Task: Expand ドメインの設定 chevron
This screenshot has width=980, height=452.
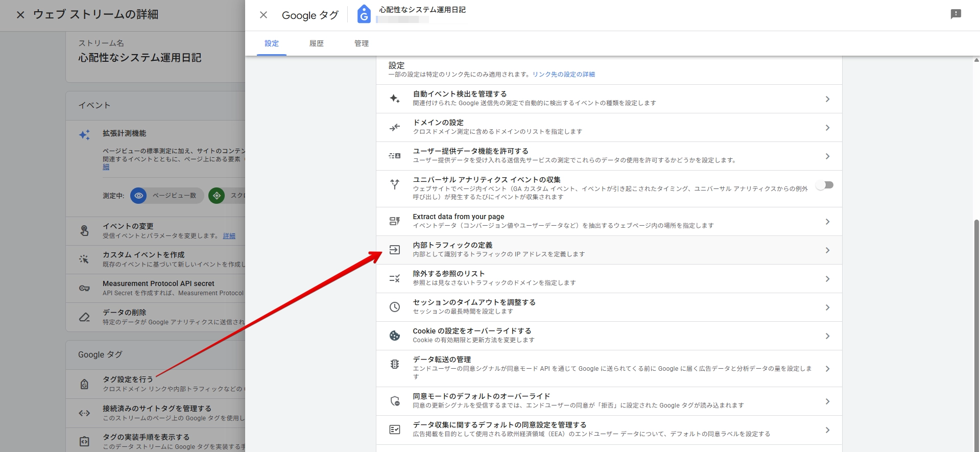Action: pyautogui.click(x=828, y=128)
